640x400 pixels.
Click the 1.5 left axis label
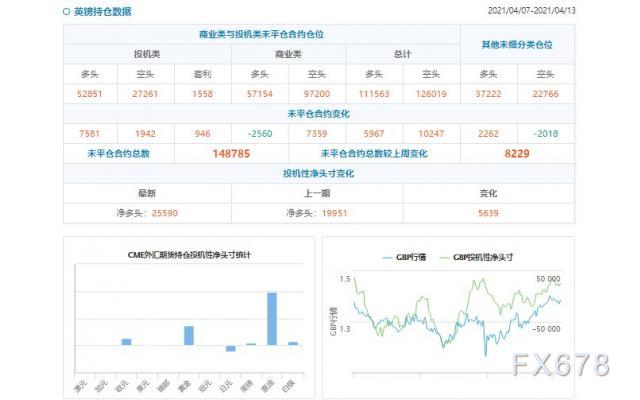(x=345, y=279)
